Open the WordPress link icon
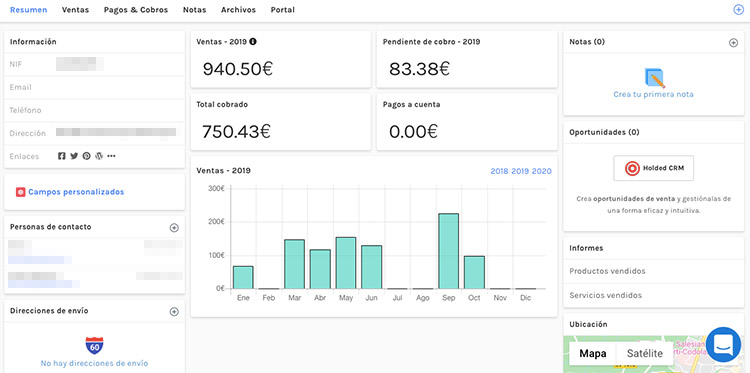 pos(99,156)
